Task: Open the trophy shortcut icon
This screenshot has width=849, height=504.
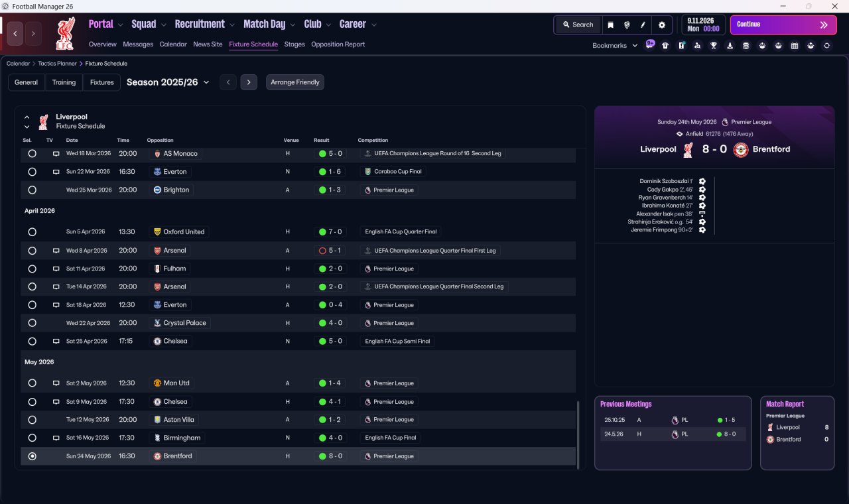Action: pos(714,46)
